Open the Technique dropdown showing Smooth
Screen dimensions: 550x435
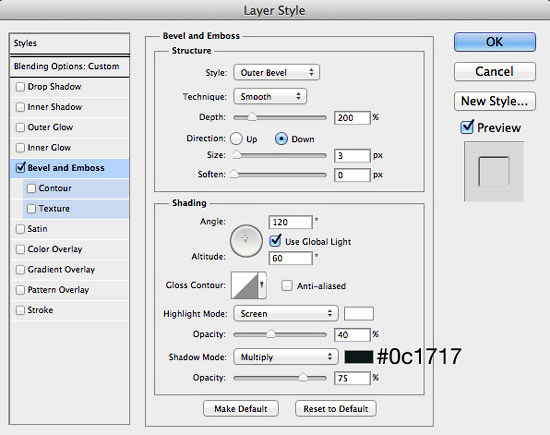pyautogui.click(x=270, y=96)
